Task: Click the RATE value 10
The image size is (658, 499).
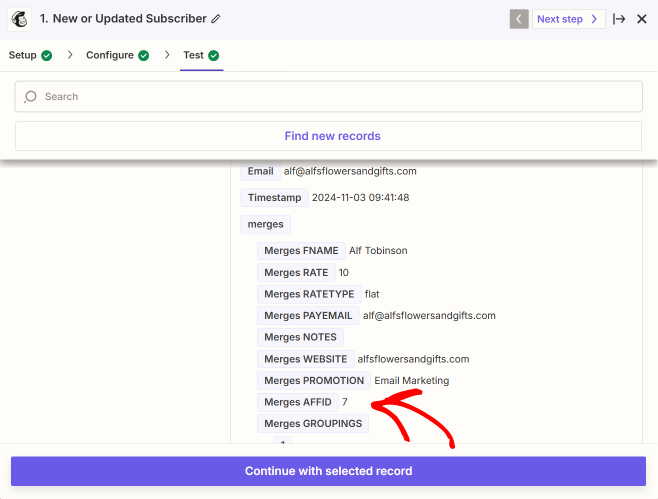Action: click(x=344, y=272)
